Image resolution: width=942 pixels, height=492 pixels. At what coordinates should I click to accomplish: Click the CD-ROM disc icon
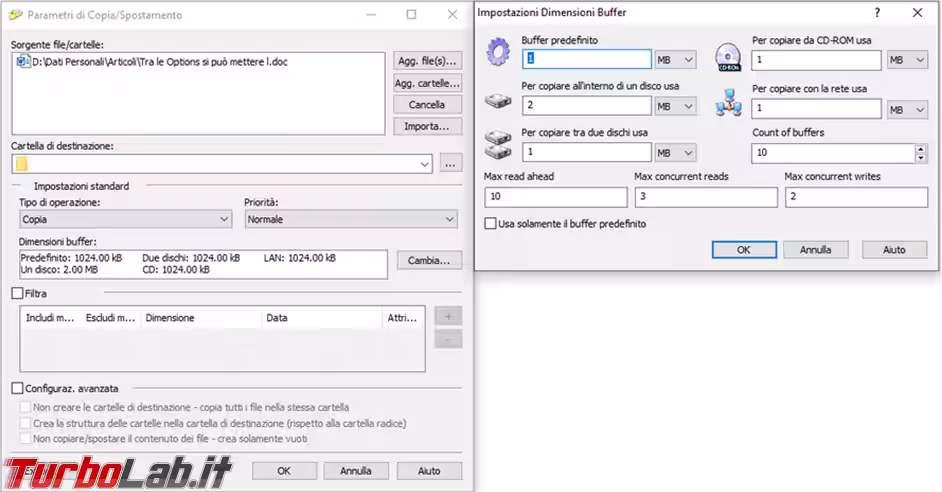pos(728,56)
